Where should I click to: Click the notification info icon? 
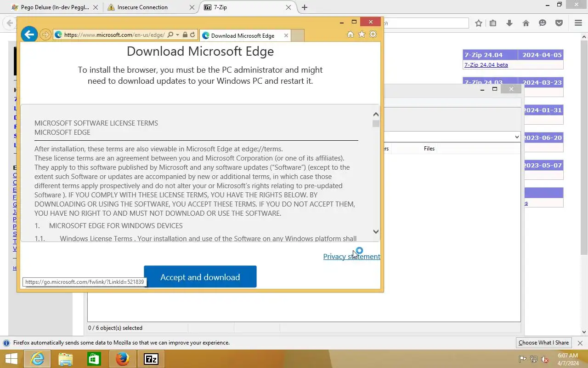click(6, 343)
